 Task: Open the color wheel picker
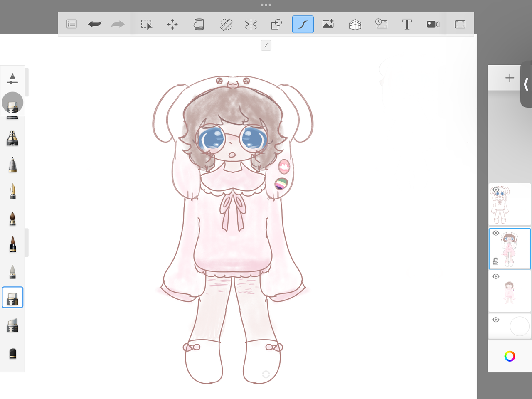(510, 356)
